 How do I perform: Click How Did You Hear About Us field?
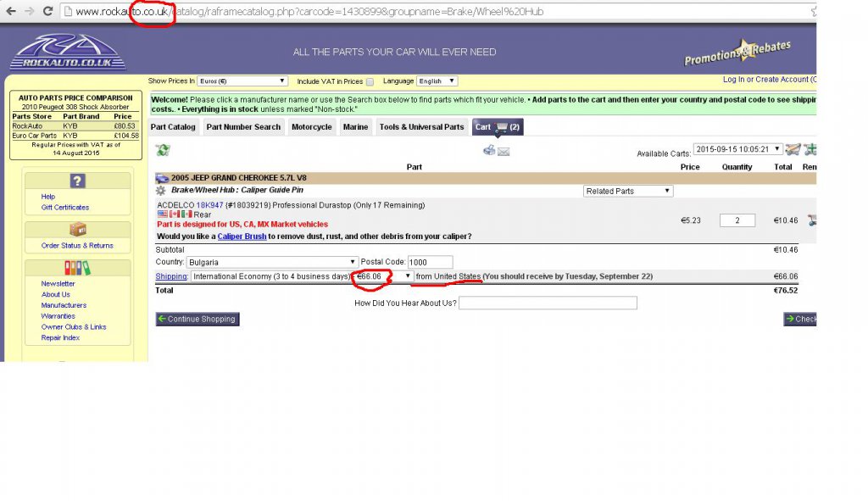tap(548, 303)
